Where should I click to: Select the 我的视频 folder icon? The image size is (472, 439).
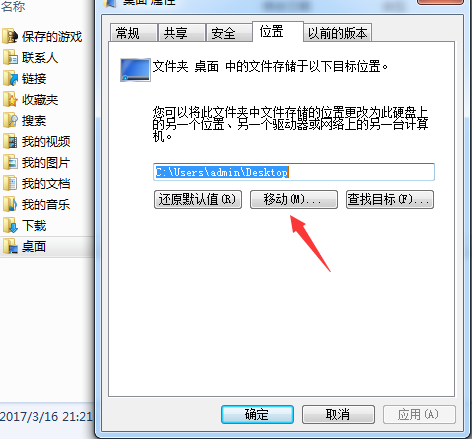point(10,141)
